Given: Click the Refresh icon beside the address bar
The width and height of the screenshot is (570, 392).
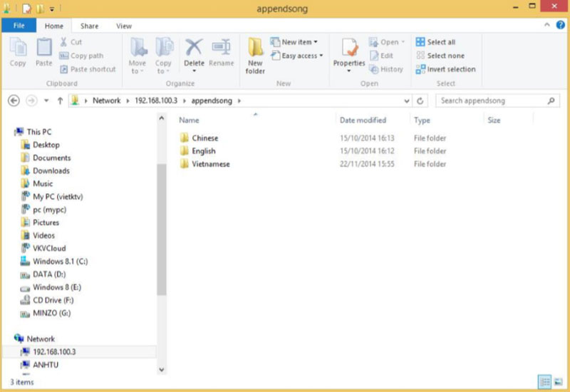Looking at the screenshot, I should 420,100.
